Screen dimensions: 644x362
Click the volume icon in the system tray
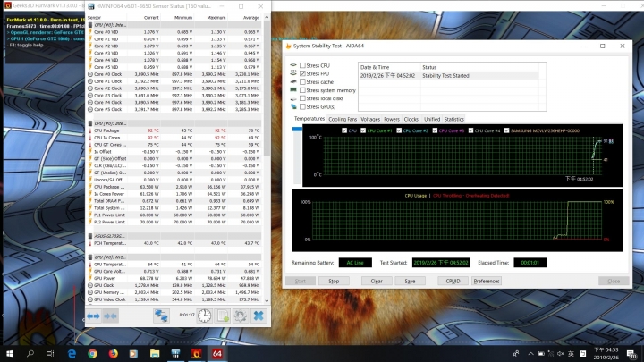[561, 353]
